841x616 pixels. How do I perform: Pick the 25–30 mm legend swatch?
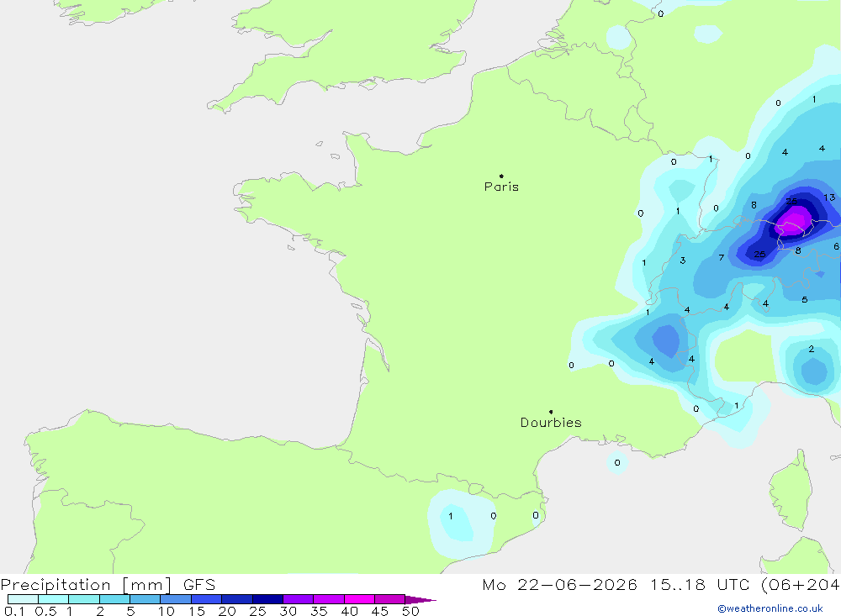coord(267,599)
